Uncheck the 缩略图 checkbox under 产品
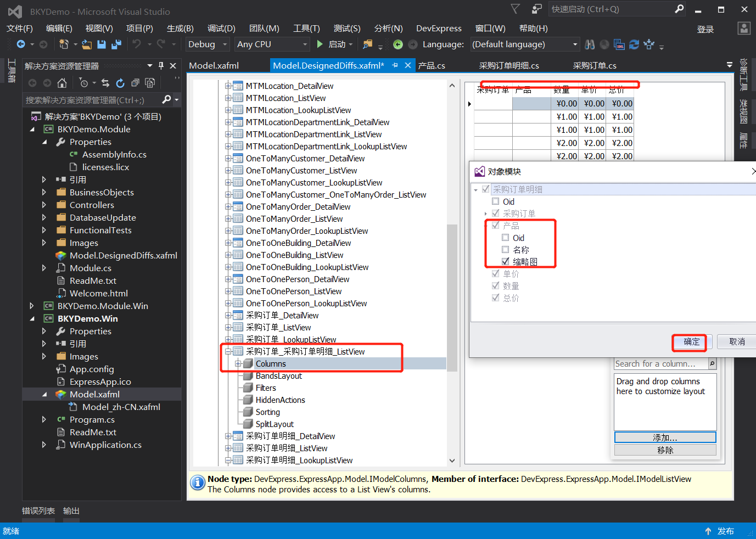Viewport: 756px width, 539px height. pos(506,262)
